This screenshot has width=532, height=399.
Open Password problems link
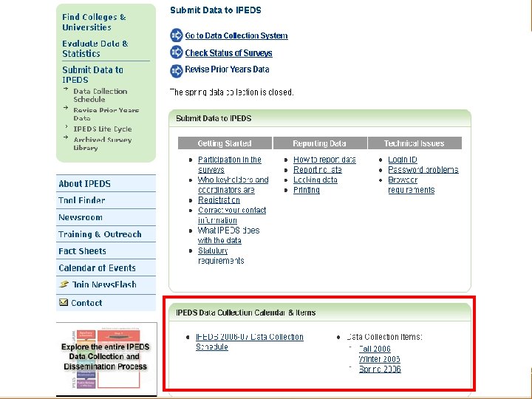tap(423, 170)
